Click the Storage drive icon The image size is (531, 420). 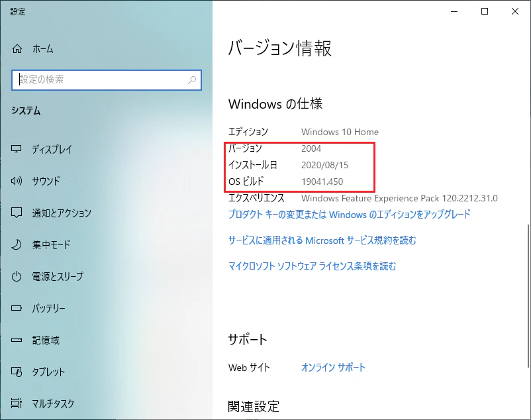click(17, 340)
